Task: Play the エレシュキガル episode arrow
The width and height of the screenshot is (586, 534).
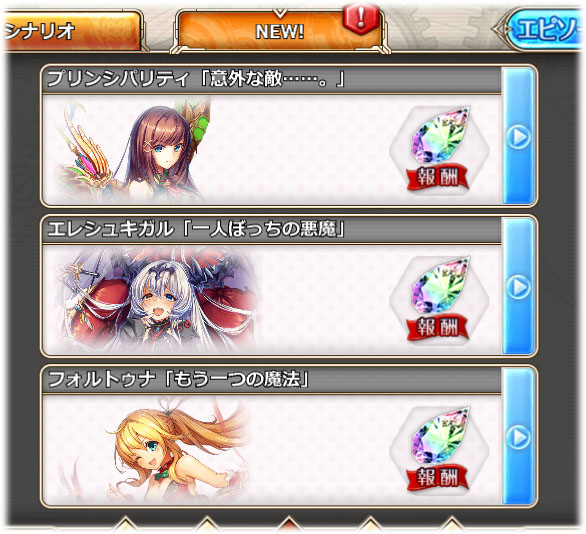Action: click(x=518, y=287)
